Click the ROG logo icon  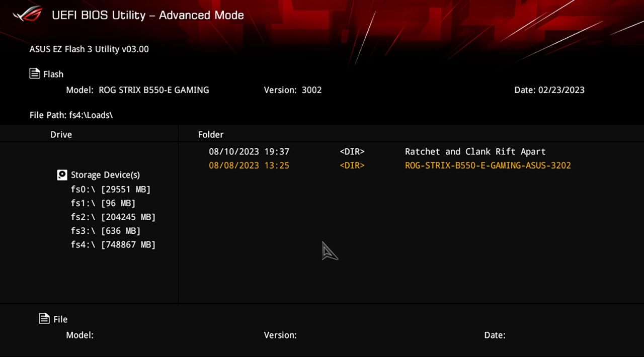tap(27, 14)
